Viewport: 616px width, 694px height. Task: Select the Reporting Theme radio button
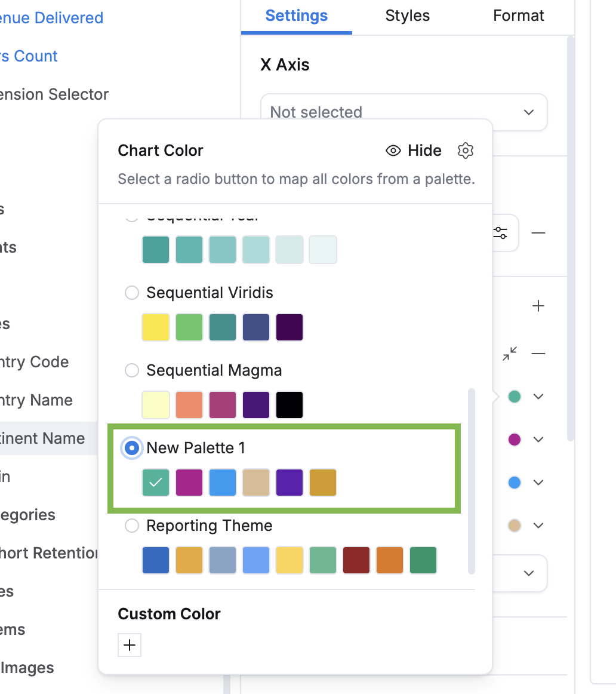[131, 526]
